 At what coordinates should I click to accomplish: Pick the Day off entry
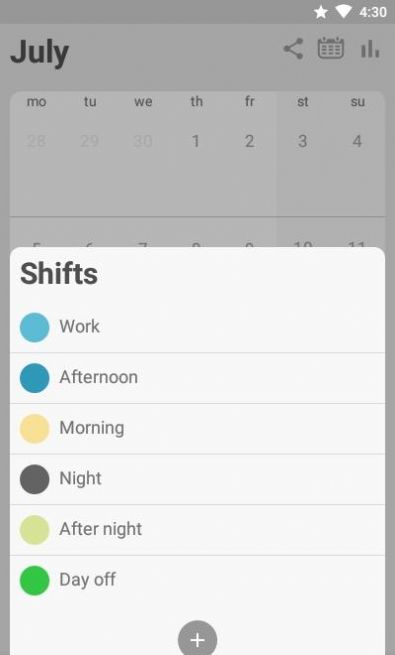point(198,580)
